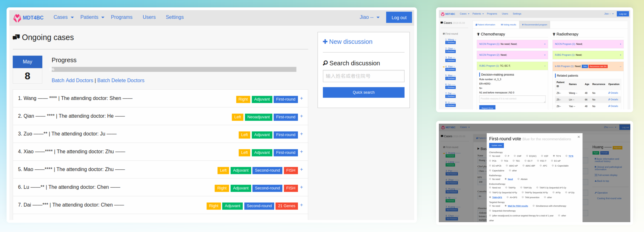Switch to the Patient information tab
Viewport: 644px width, 232px height.
[485, 25]
